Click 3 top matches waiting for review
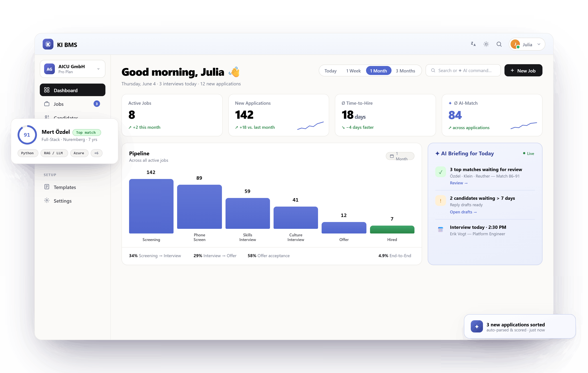The image size is (588, 373). 486,169
